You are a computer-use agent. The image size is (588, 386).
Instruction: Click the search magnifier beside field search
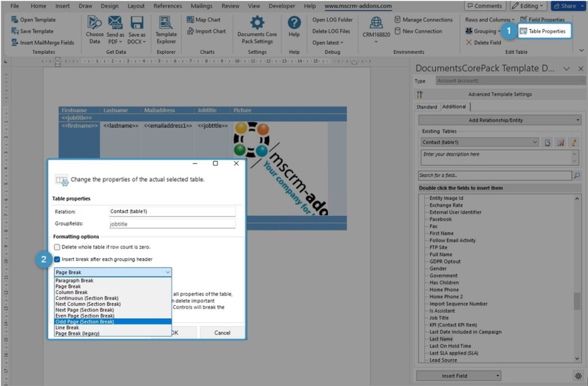coord(577,175)
